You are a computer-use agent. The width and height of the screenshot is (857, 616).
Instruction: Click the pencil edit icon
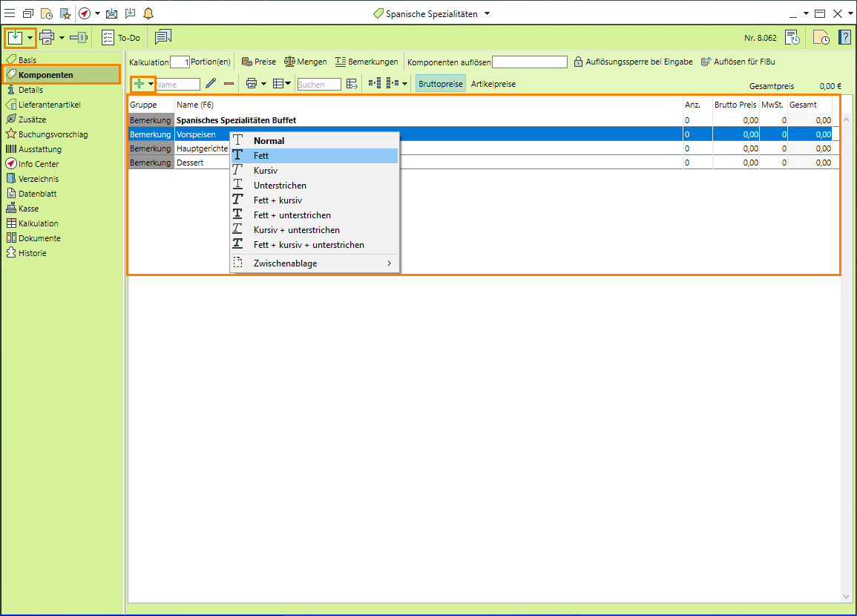click(x=211, y=84)
